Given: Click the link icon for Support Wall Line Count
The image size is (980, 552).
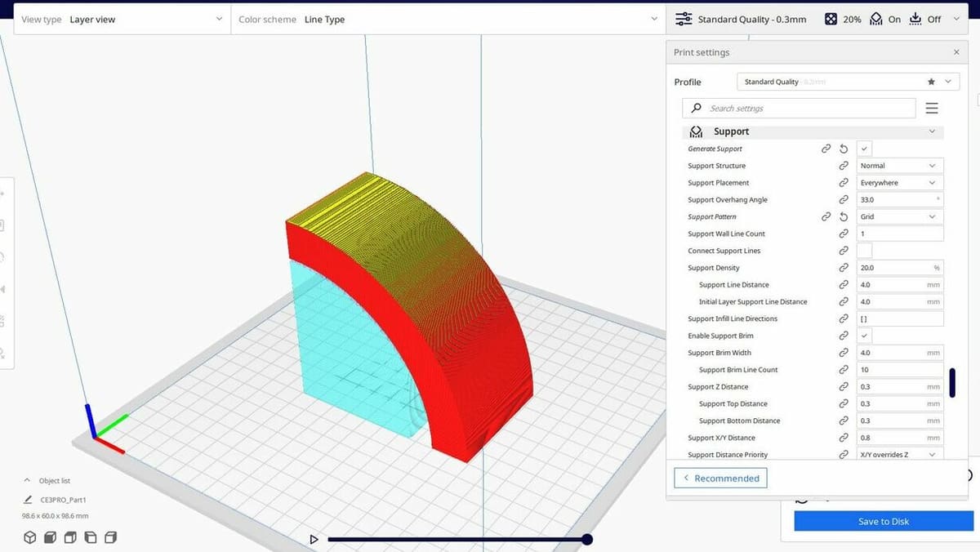Looking at the screenshot, I should [844, 234].
